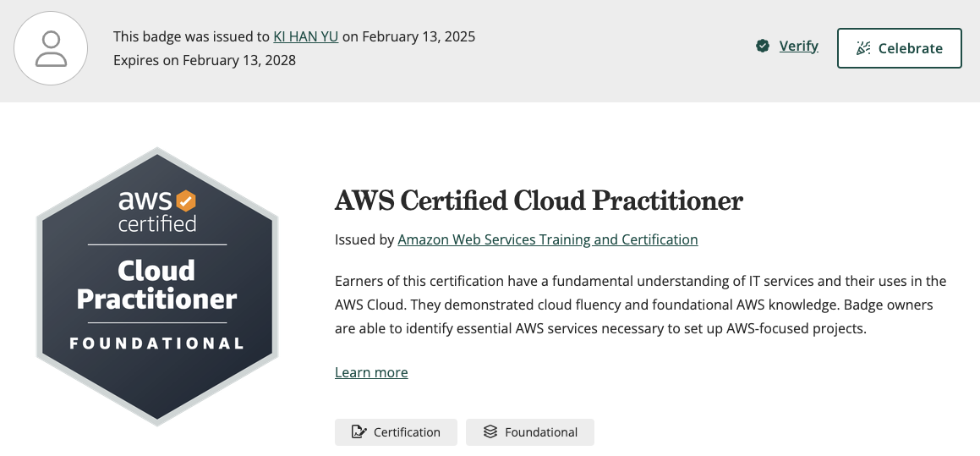The width and height of the screenshot is (980, 456).
Task: Open the AWS Cloud Practitioner badge image
Action: pos(157,287)
